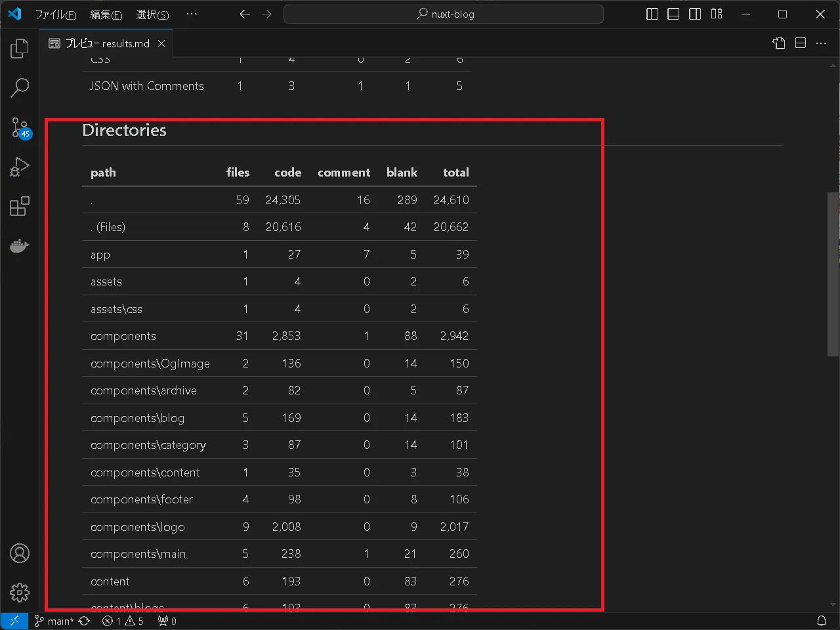Image resolution: width=840 pixels, height=630 pixels.
Task: Split the editor with the split icon
Action: pyautogui.click(x=801, y=43)
